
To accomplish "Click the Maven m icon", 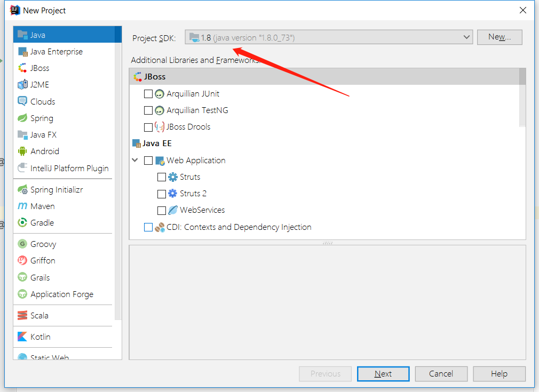I will coord(22,206).
